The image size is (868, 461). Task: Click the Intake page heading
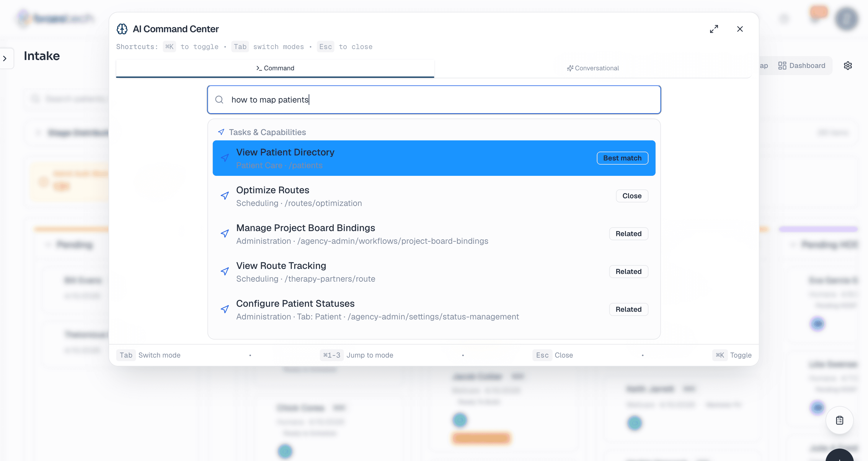tap(42, 56)
